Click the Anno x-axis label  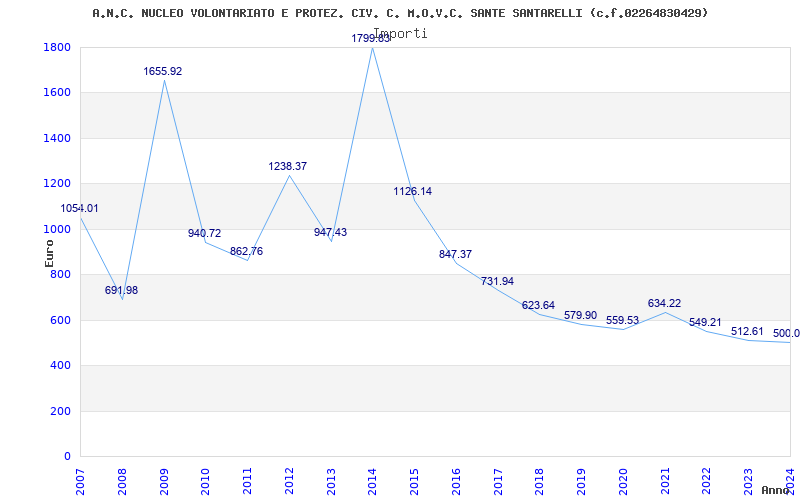pyautogui.click(x=775, y=490)
